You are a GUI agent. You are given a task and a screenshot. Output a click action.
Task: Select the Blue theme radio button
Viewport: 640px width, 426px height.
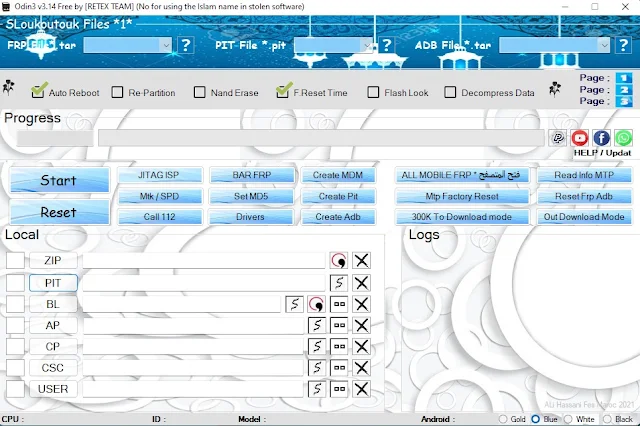coord(536,419)
